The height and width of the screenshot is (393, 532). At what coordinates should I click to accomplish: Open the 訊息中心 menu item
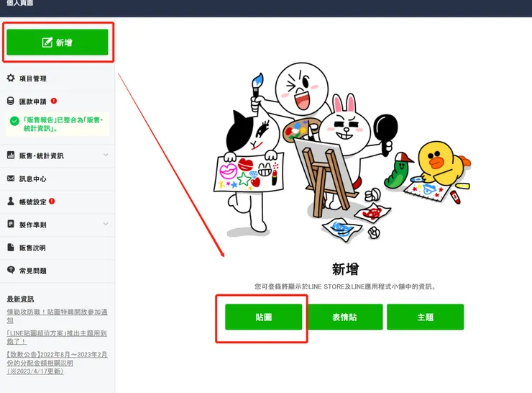[x=58, y=179]
